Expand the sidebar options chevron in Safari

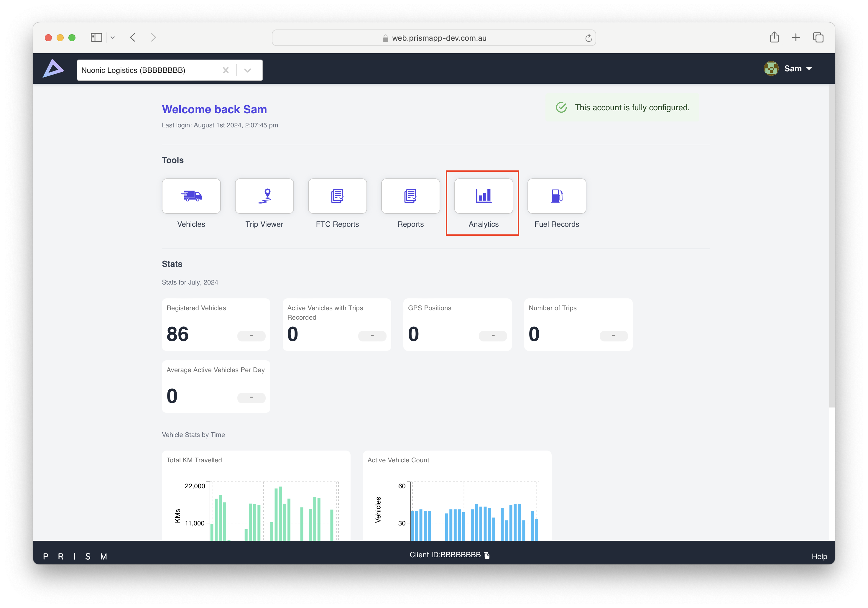click(x=113, y=37)
